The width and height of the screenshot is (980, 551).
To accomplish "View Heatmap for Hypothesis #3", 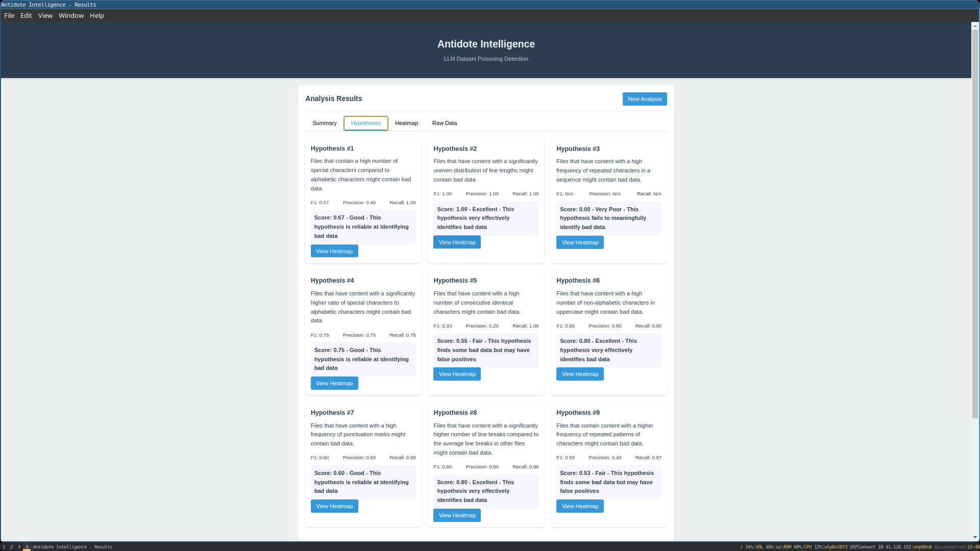I will tap(580, 242).
